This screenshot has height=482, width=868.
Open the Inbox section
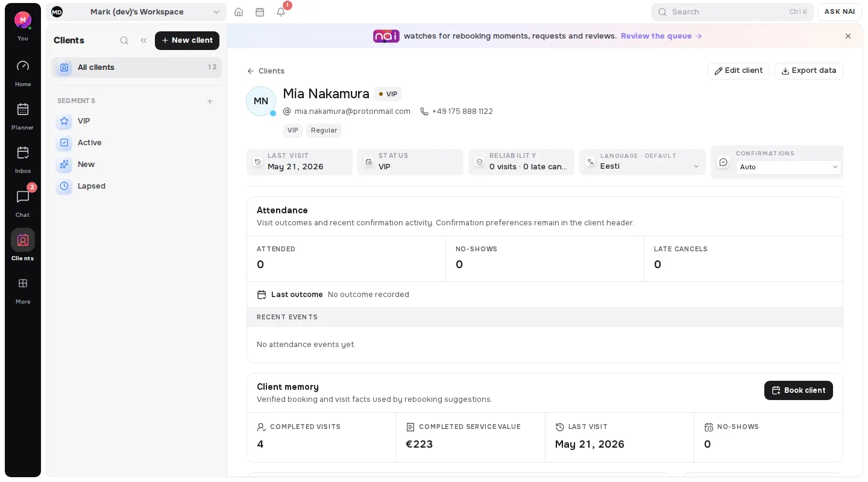tap(23, 160)
